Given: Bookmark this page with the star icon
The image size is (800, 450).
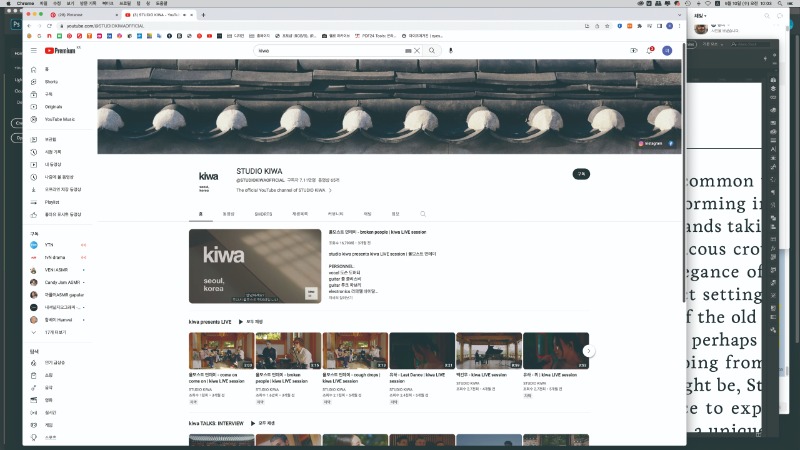Looking at the screenshot, I should click(x=607, y=26).
